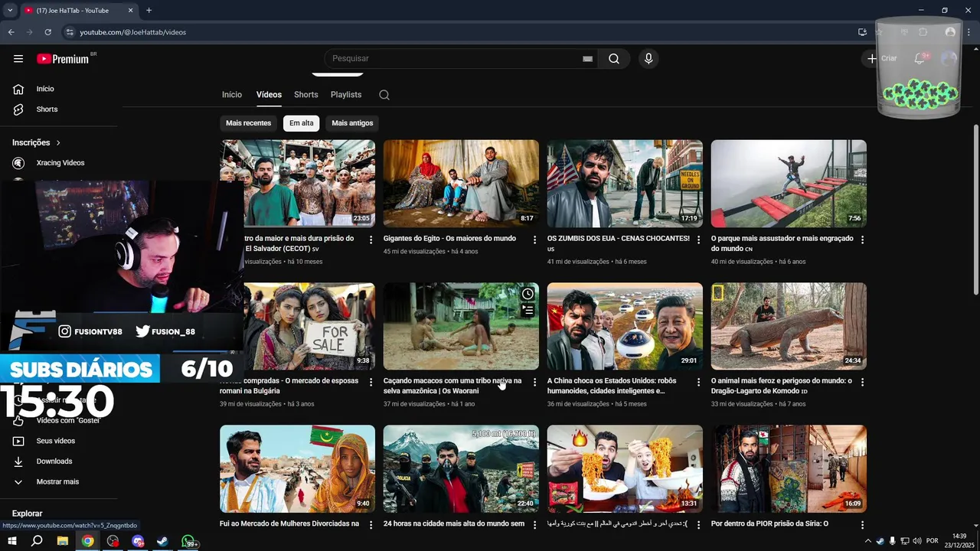Click the page vertical scrollbar
Viewport: 980px width, 551px height.
click(x=975, y=209)
